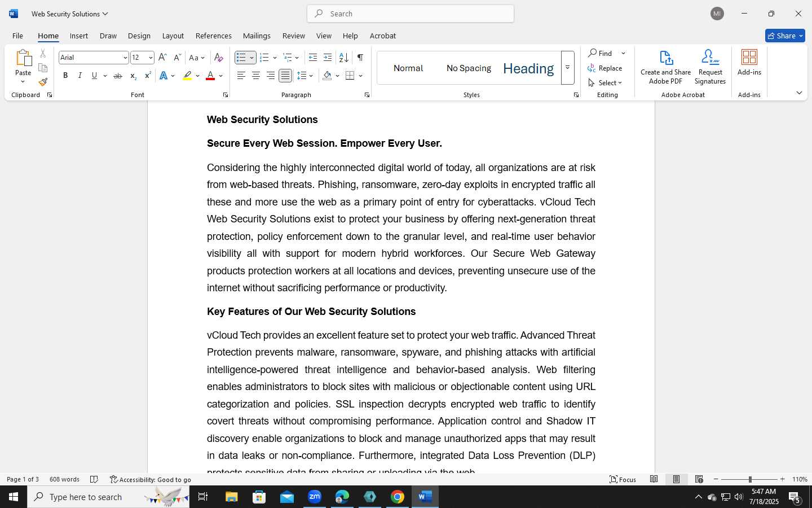The height and width of the screenshot is (508, 812).
Task: Click the Copy icon in Clipboard
Action: point(43,68)
